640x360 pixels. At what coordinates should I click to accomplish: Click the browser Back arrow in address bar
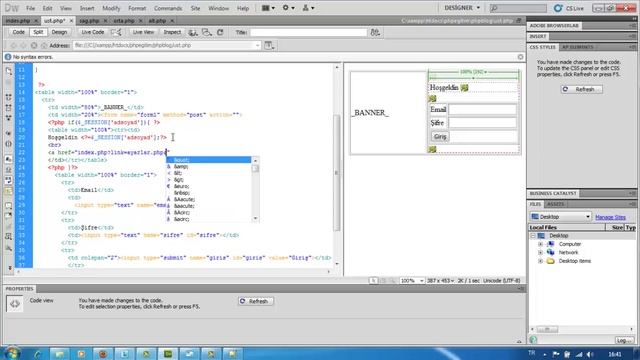[13, 45]
